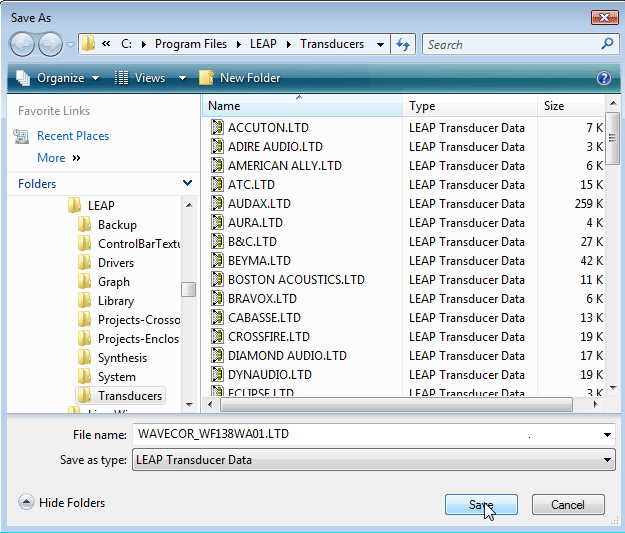The width and height of the screenshot is (625, 533).
Task: Select the Synthesis folder in tree
Action: 112,358
